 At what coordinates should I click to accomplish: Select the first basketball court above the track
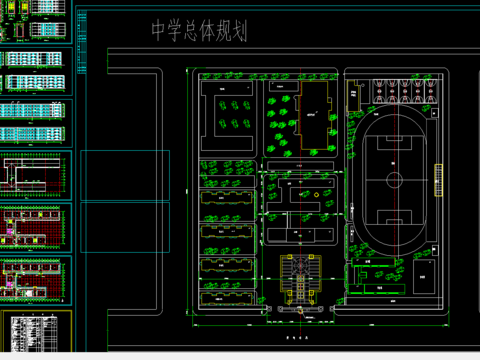click(379, 91)
